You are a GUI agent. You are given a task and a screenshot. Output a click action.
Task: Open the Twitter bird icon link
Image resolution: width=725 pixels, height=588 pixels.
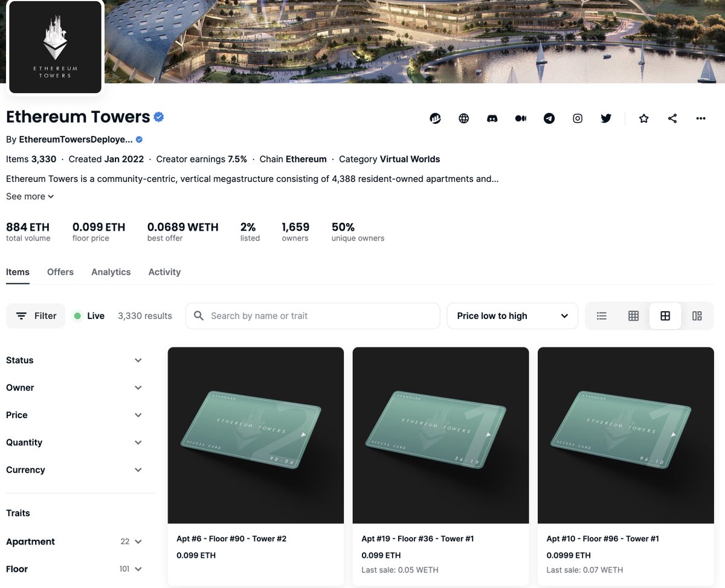click(606, 118)
